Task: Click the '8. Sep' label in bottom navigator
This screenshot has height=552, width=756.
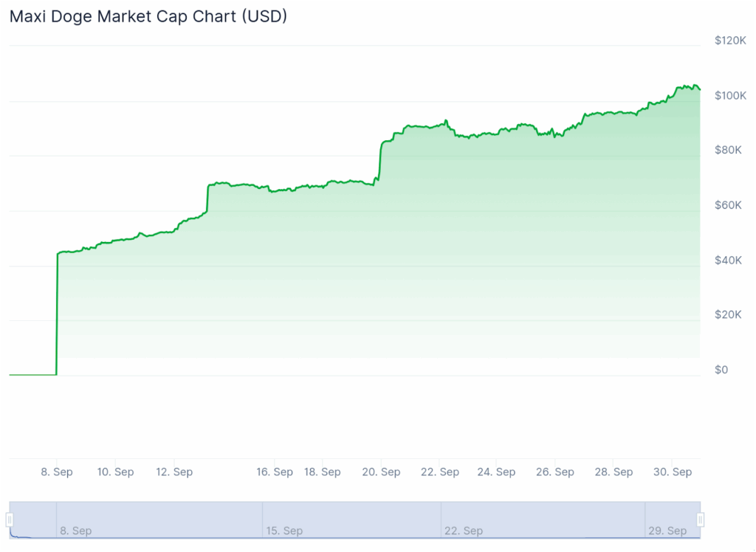Action: (x=76, y=531)
